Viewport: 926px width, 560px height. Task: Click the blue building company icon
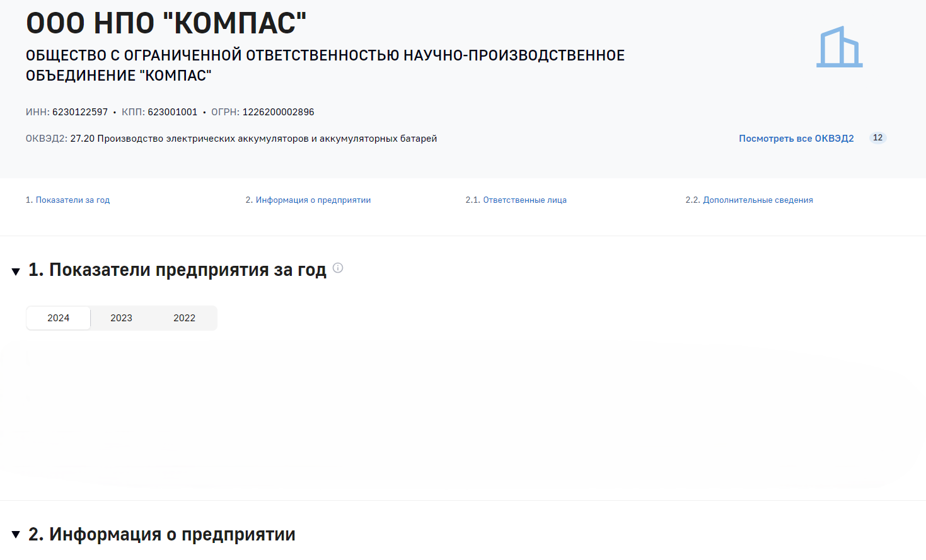(839, 47)
